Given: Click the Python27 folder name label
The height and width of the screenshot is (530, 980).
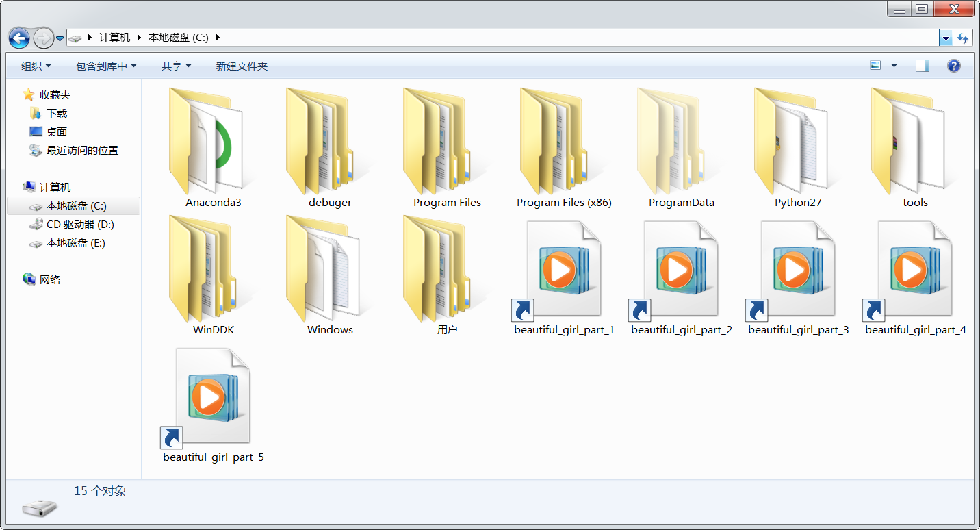Looking at the screenshot, I should coord(798,203).
